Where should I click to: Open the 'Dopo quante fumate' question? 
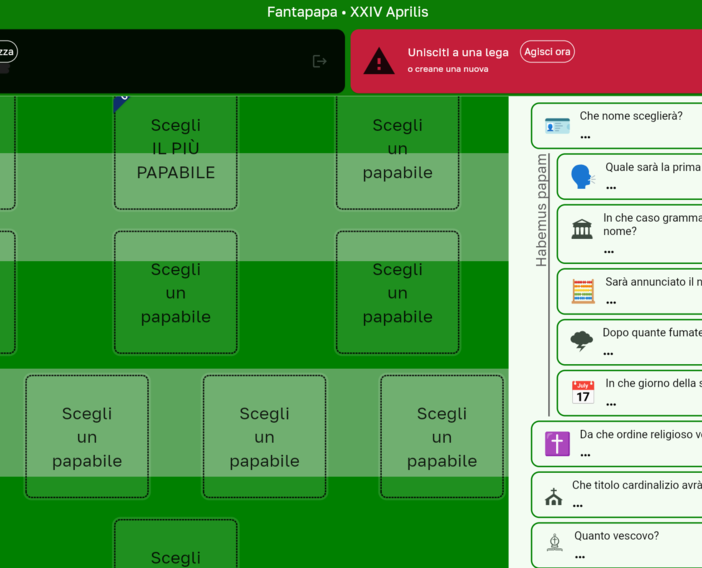click(629, 342)
